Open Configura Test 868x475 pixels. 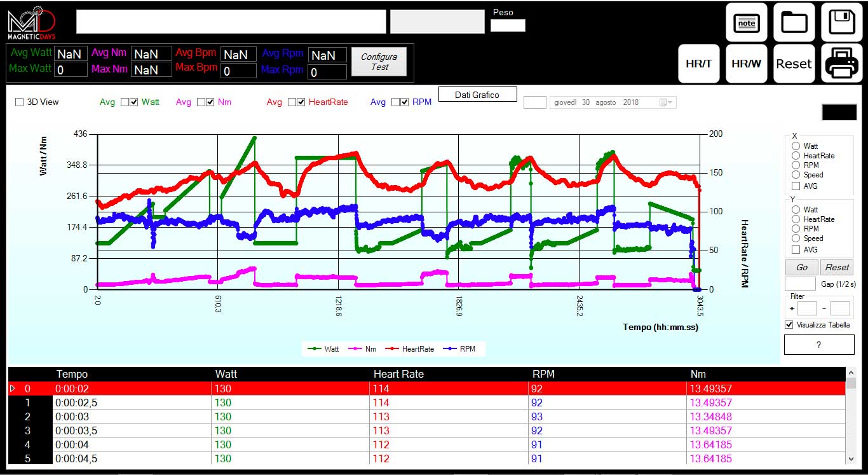379,62
